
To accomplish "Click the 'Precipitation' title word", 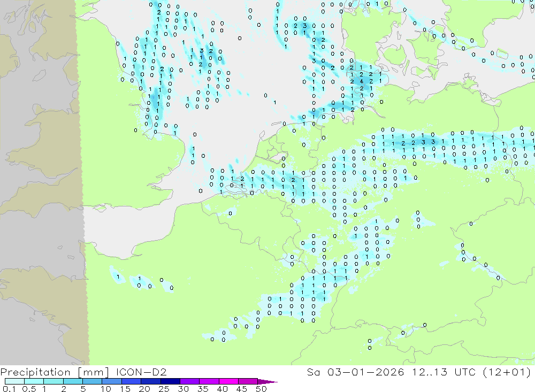I will coord(35,372).
